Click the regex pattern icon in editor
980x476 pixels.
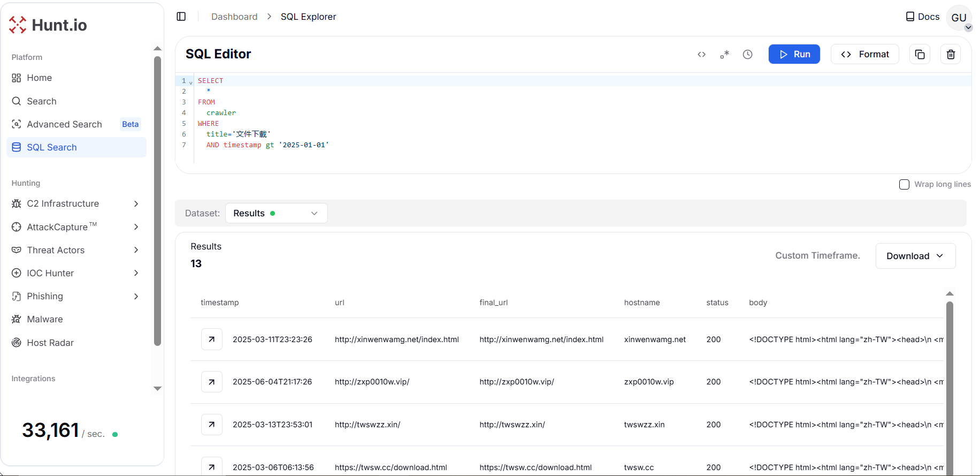(724, 54)
